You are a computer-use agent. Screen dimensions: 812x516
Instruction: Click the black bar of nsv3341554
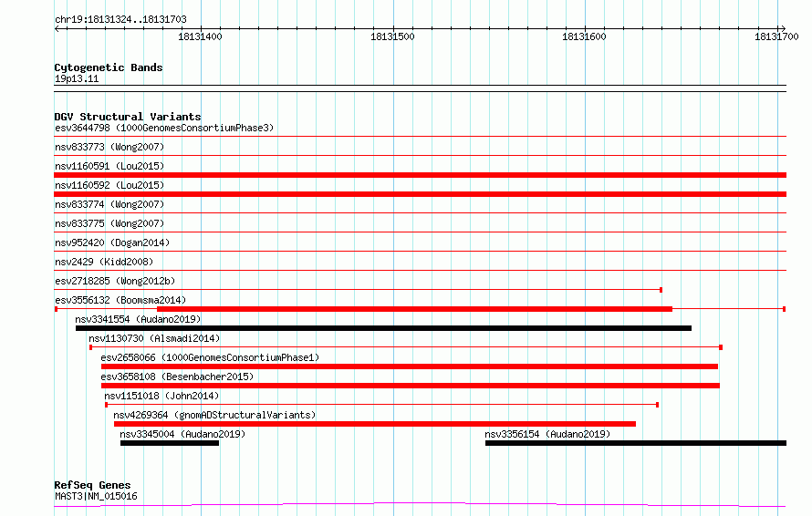pos(383,328)
